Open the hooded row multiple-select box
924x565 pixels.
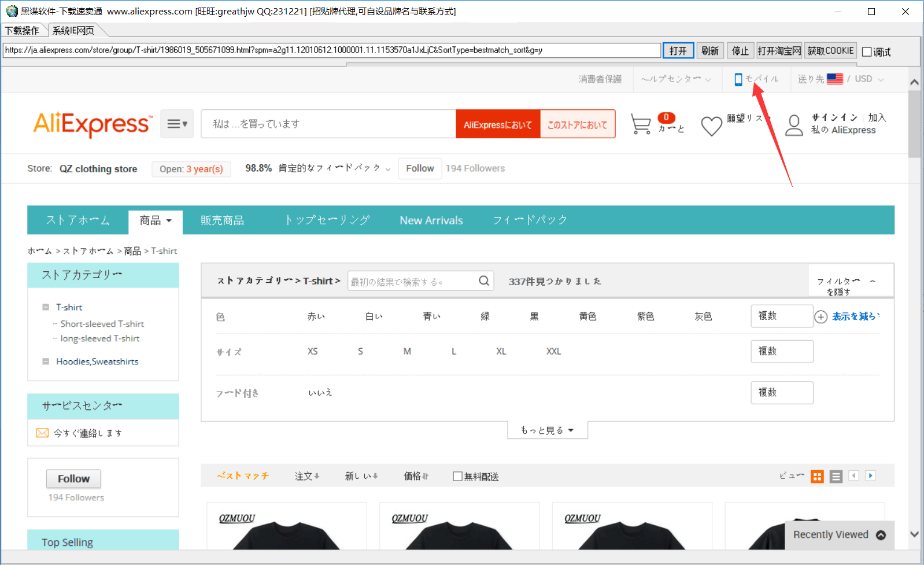tap(782, 393)
